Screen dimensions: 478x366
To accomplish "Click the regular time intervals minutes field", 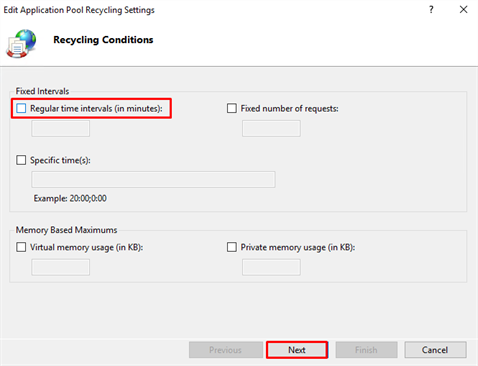I will (x=61, y=129).
